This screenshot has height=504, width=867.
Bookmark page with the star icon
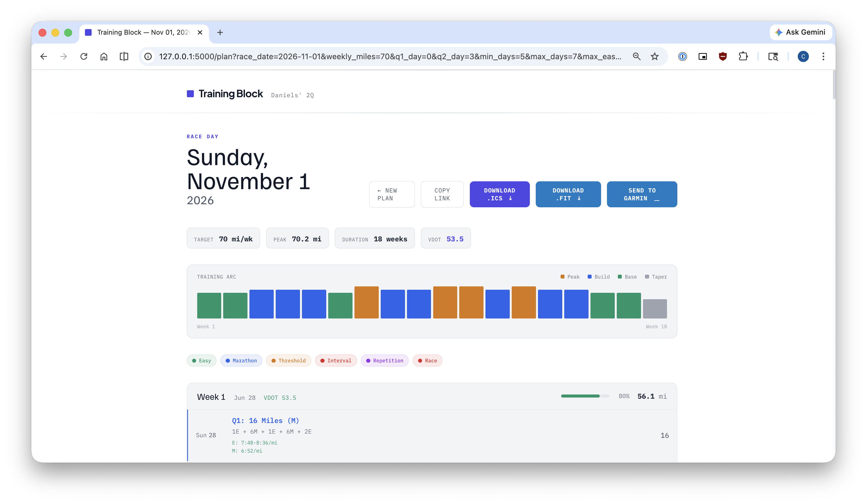[x=654, y=56]
